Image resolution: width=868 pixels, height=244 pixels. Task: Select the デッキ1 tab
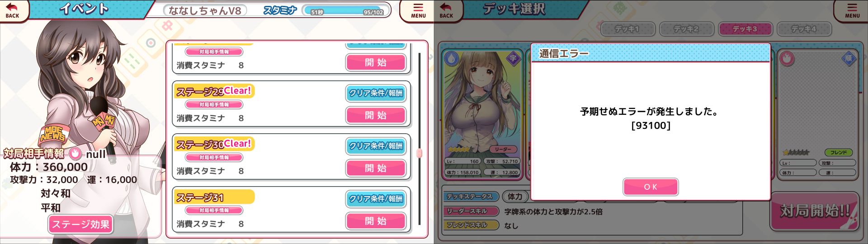[x=627, y=29]
